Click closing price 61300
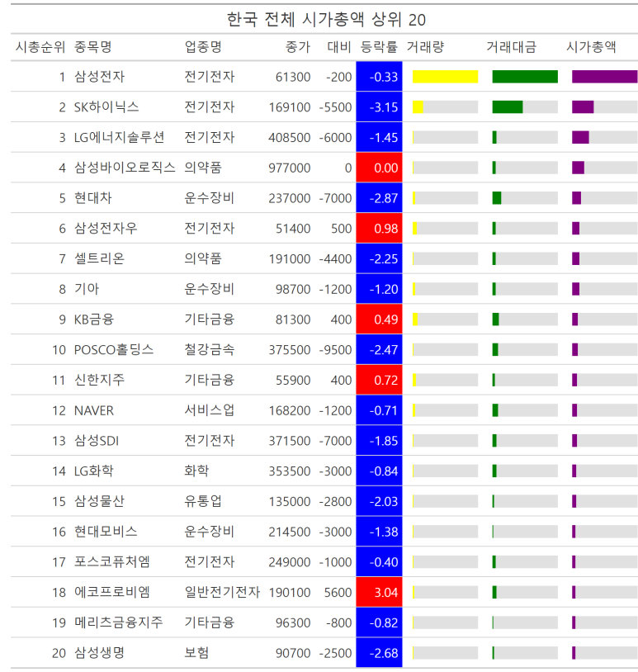The height and width of the screenshot is (672, 638). [293, 77]
